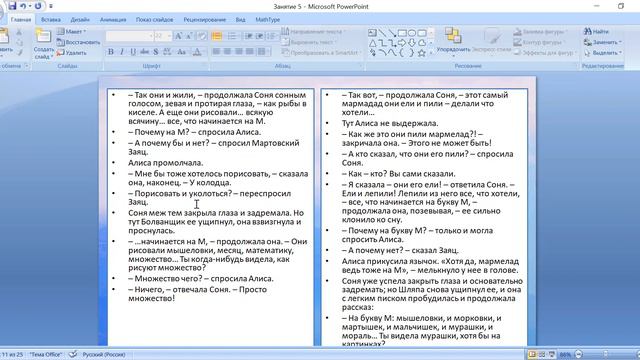Justify the paragraph text
Viewport: 640px width, 360px height.
click(249, 51)
